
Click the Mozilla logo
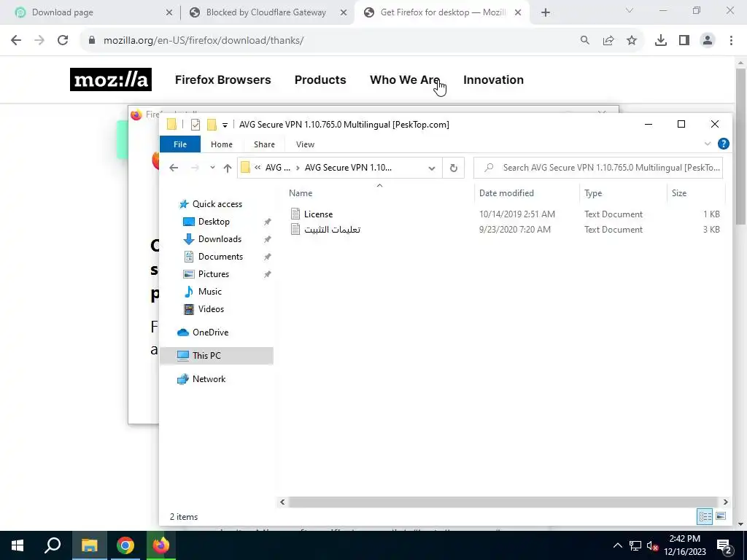pyautogui.click(x=111, y=79)
